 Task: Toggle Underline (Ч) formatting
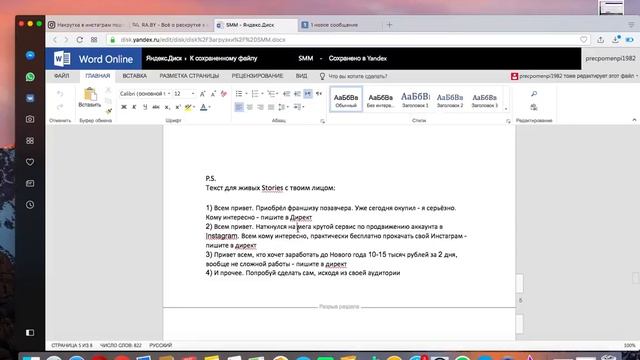click(x=145, y=107)
